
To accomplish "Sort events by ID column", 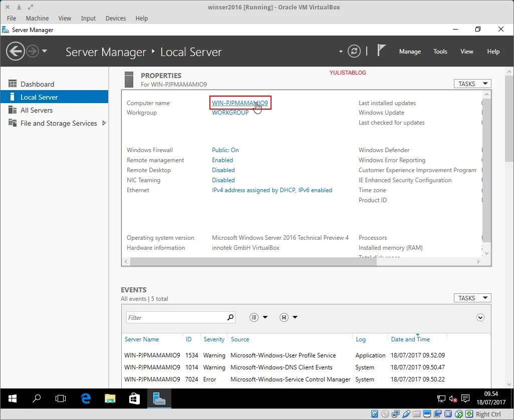I will (x=188, y=339).
